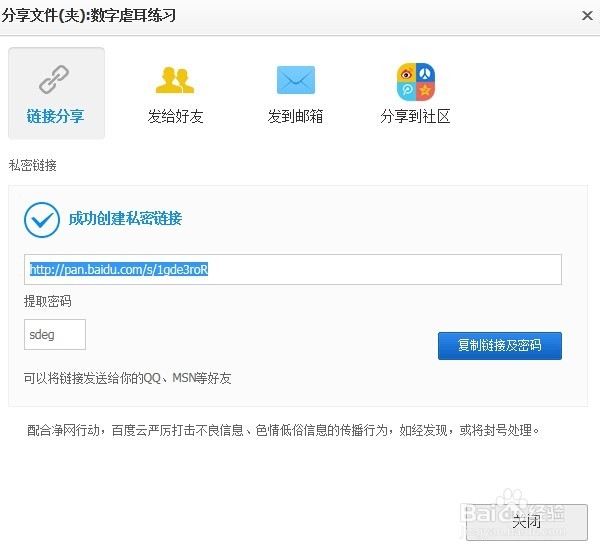The width and height of the screenshot is (600, 553).
Task: Click the share link URL field
Action: point(293,269)
